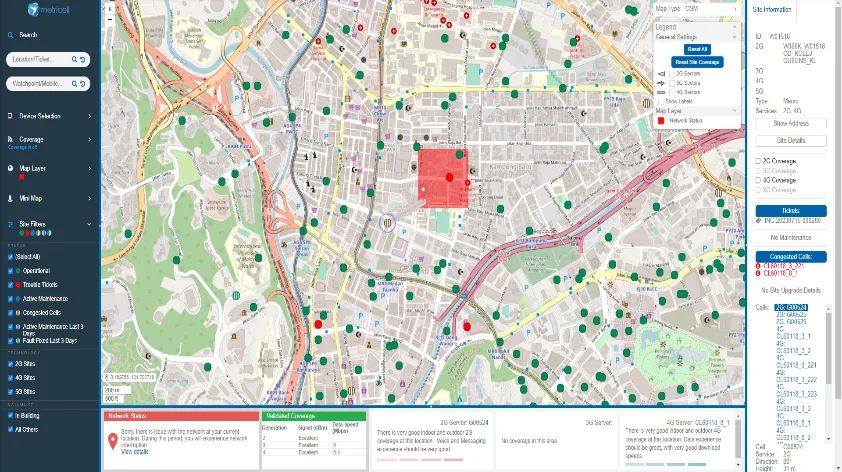The height and width of the screenshot is (472, 842).
Task: Click the Show Address button
Action: 791,124
